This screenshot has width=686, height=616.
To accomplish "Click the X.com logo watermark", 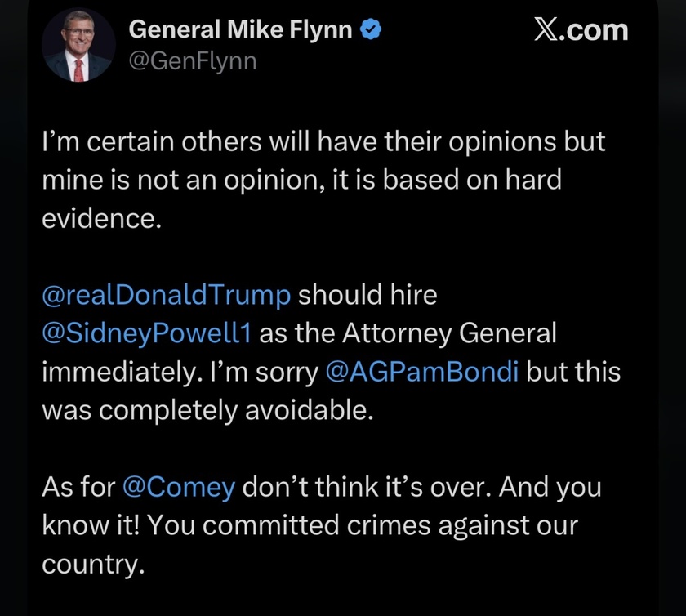I will click(x=581, y=30).
